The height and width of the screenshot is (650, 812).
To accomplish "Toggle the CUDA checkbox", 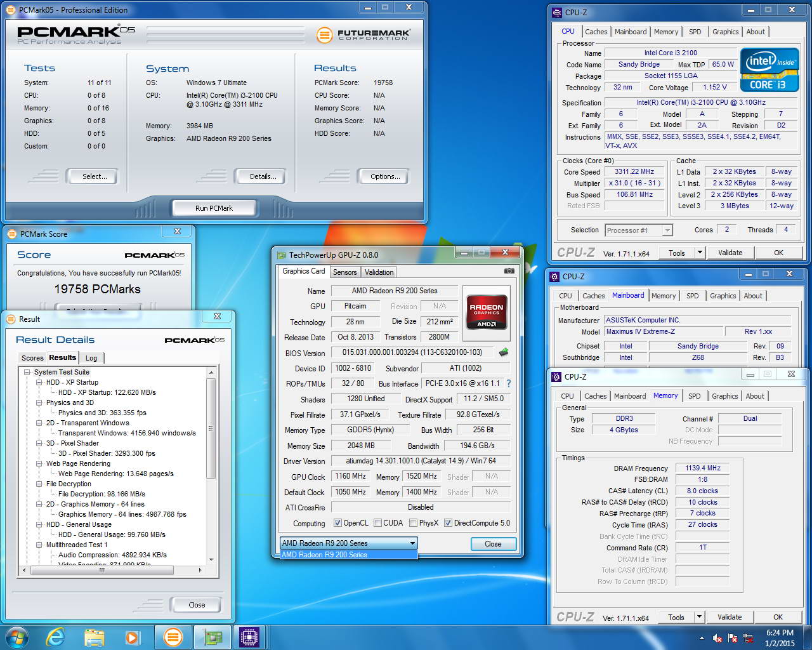I will pyautogui.click(x=378, y=523).
